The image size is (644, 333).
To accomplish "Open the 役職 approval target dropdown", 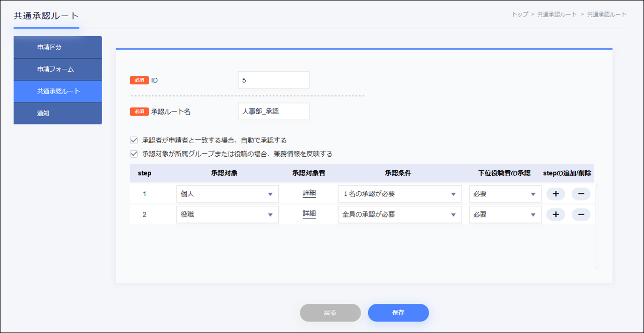I will click(228, 214).
